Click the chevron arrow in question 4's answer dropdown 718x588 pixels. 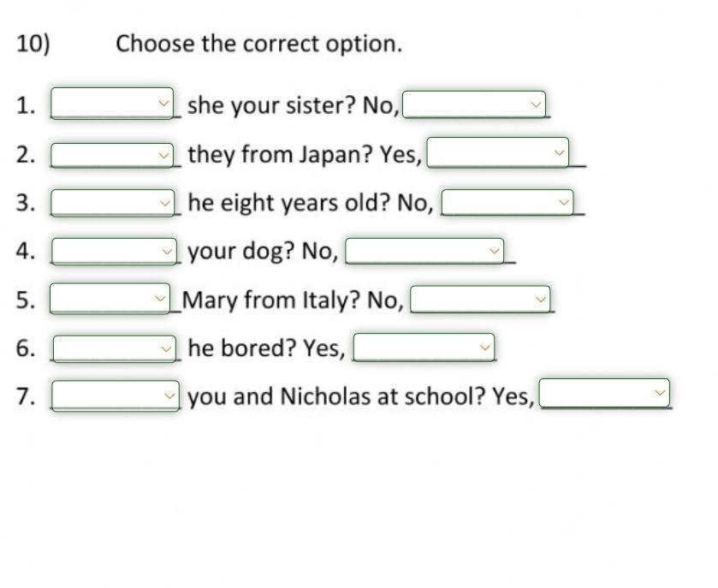494,251
